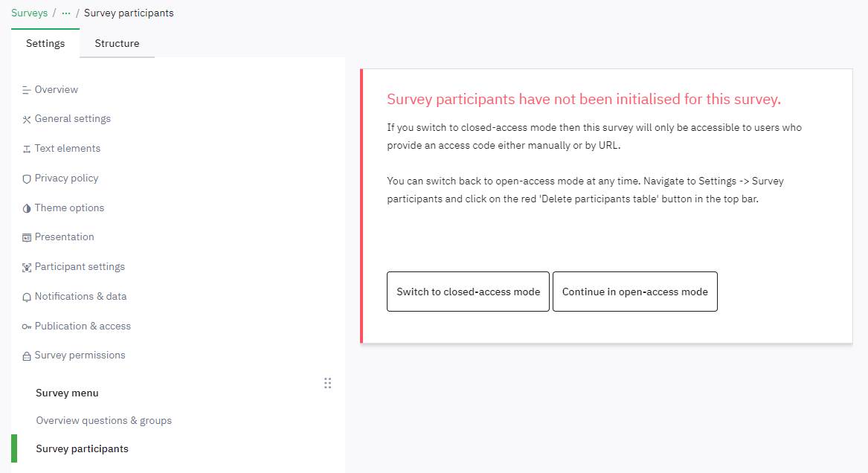Image resolution: width=868 pixels, height=473 pixels.
Task: Click the sidebar drag handle dots
Action: click(327, 383)
